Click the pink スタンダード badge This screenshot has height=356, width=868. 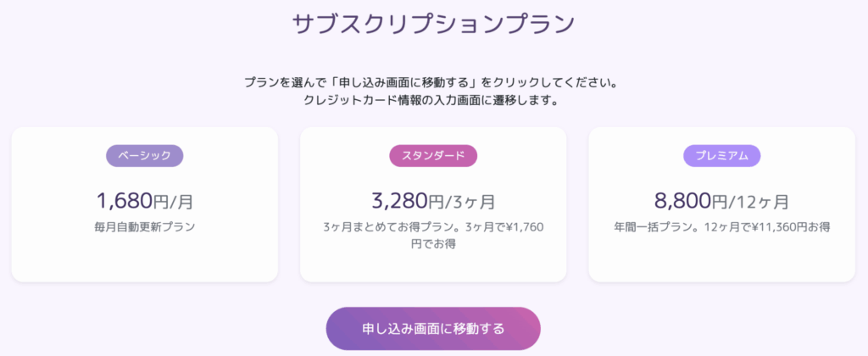(433, 156)
